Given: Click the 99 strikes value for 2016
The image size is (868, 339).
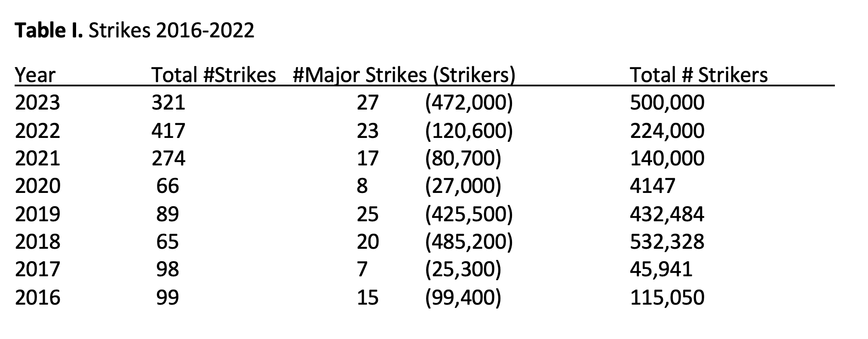Looking at the screenshot, I should [x=168, y=297].
